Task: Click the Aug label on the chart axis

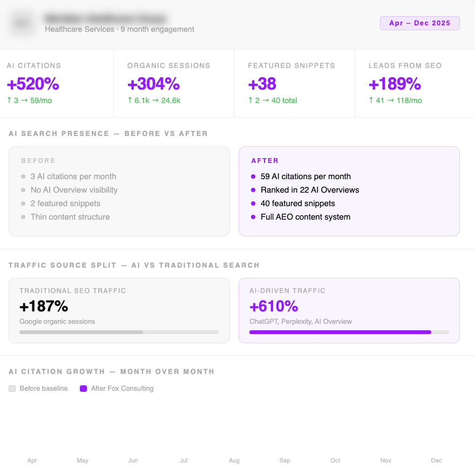Action: (234, 460)
